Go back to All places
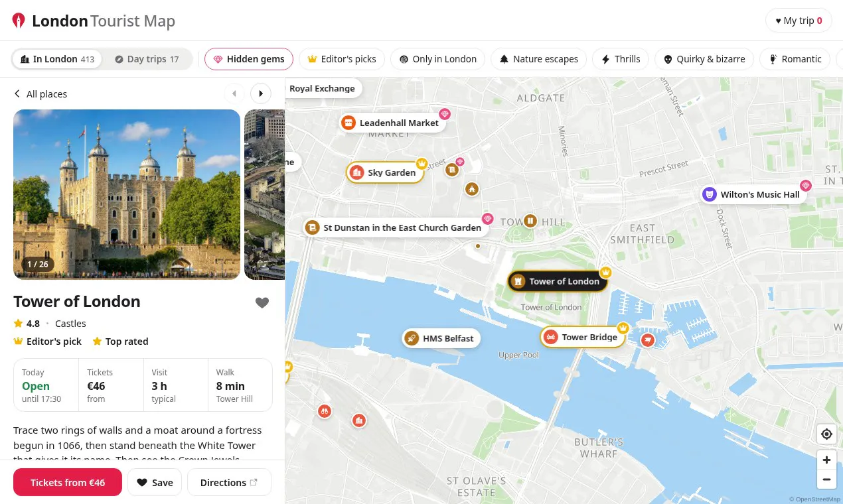 pos(40,94)
